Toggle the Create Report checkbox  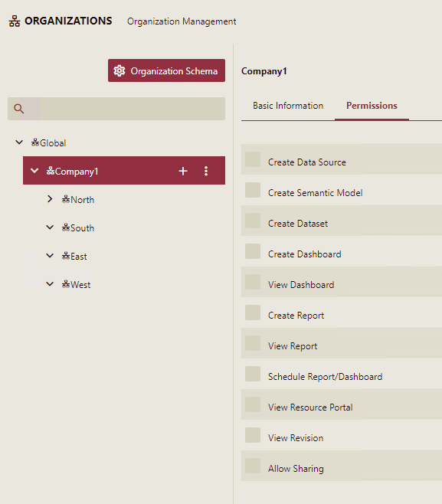[x=253, y=313]
